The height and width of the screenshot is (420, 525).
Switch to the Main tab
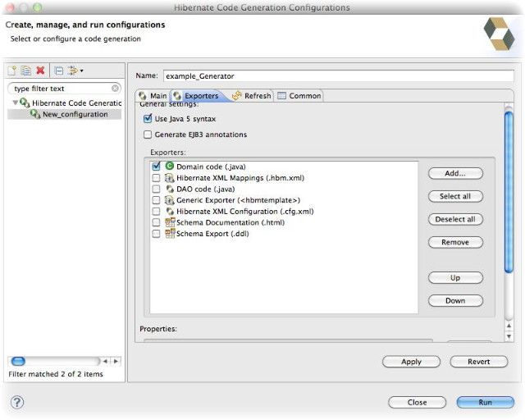[x=153, y=96]
